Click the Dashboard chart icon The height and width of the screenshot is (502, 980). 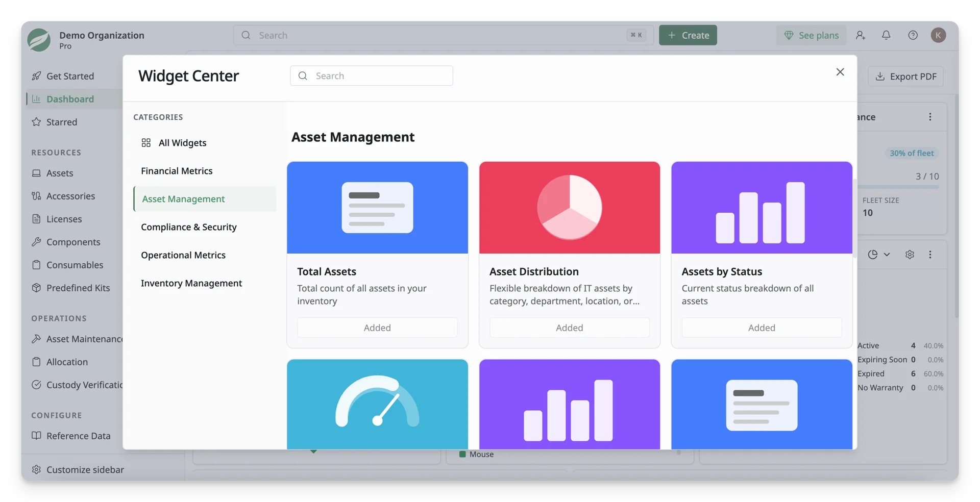pos(36,99)
